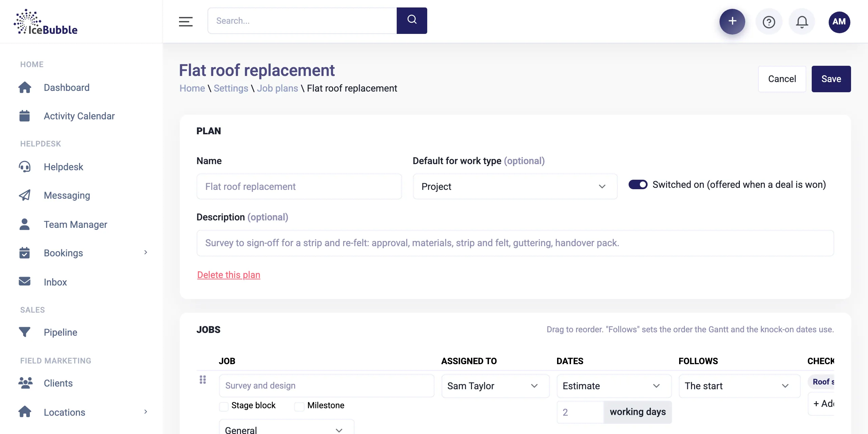Open the General dropdown

[x=287, y=427]
